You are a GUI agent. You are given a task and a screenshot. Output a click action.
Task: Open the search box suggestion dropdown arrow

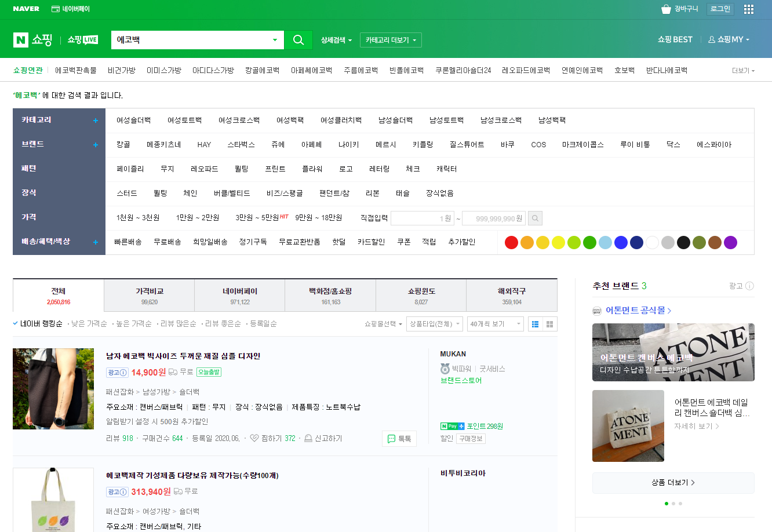(x=275, y=40)
